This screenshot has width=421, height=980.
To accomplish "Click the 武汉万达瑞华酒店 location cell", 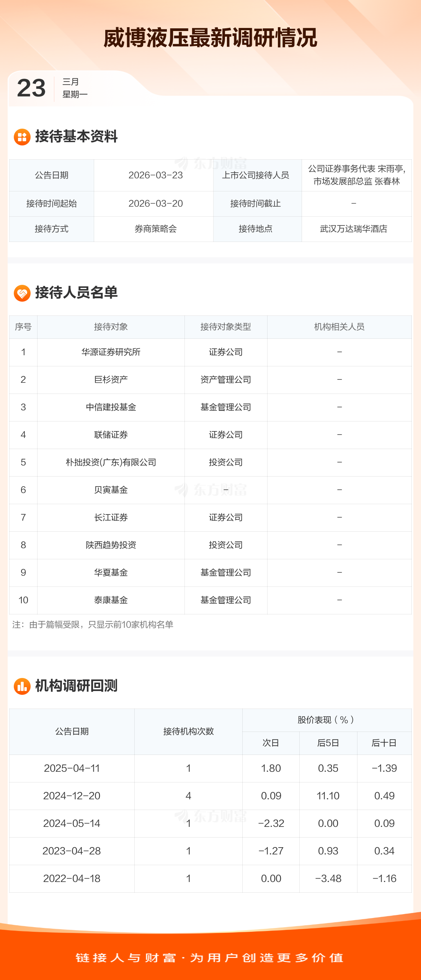I will pos(354,229).
